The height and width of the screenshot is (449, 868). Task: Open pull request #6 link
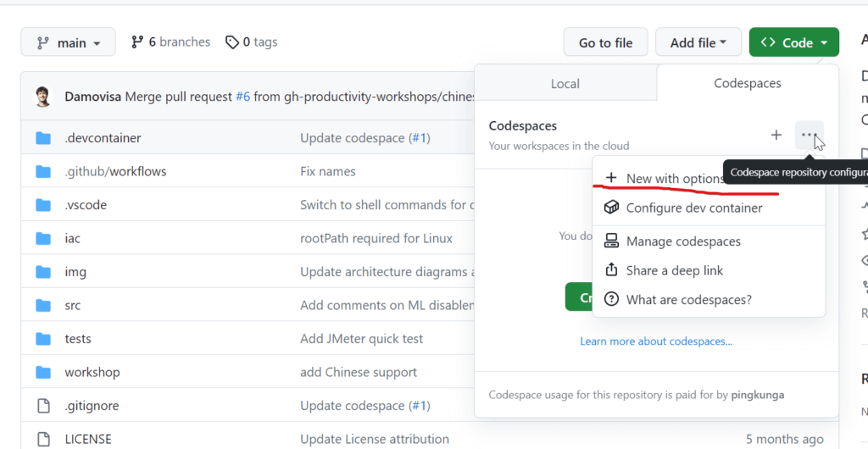pyautogui.click(x=243, y=97)
